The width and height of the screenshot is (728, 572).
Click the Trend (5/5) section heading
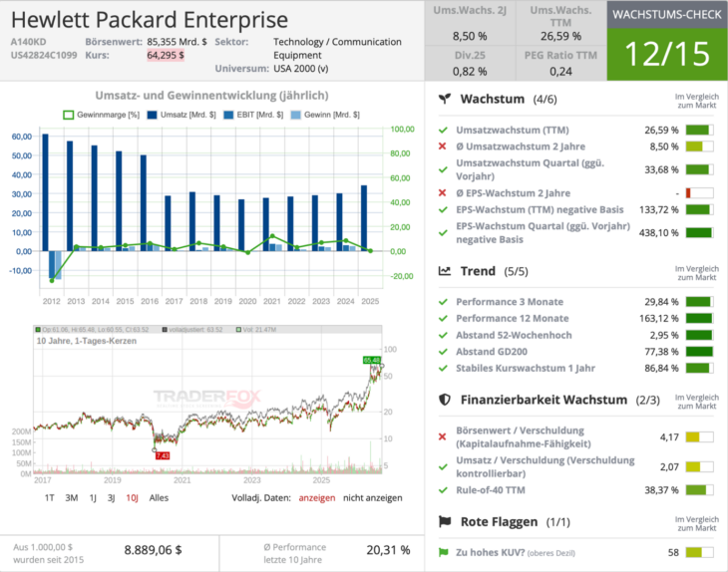tap(494, 271)
